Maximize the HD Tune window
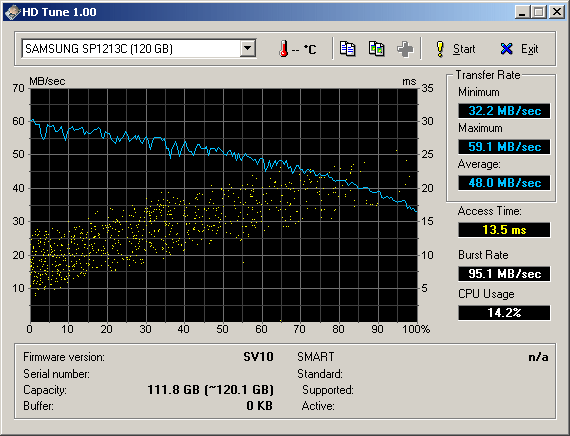The image size is (570, 436). tap(539, 12)
